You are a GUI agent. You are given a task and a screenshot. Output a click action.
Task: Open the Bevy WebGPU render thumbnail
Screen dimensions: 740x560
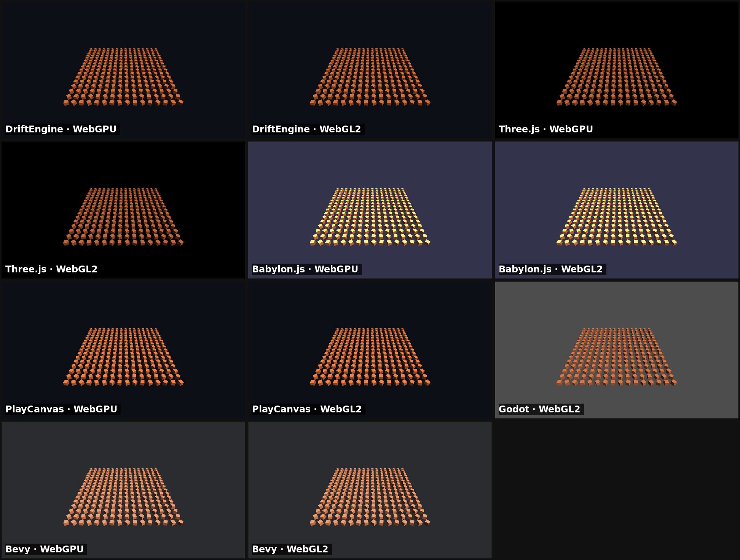point(123,490)
